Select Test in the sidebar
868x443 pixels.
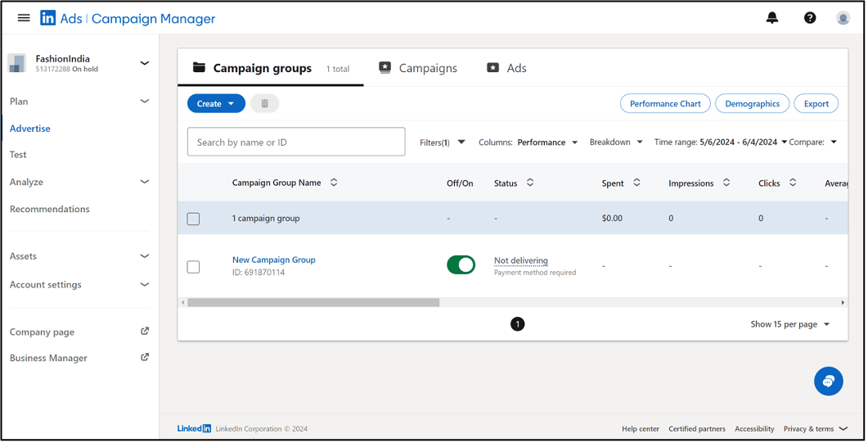pyautogui.click(x=18, y=155)
